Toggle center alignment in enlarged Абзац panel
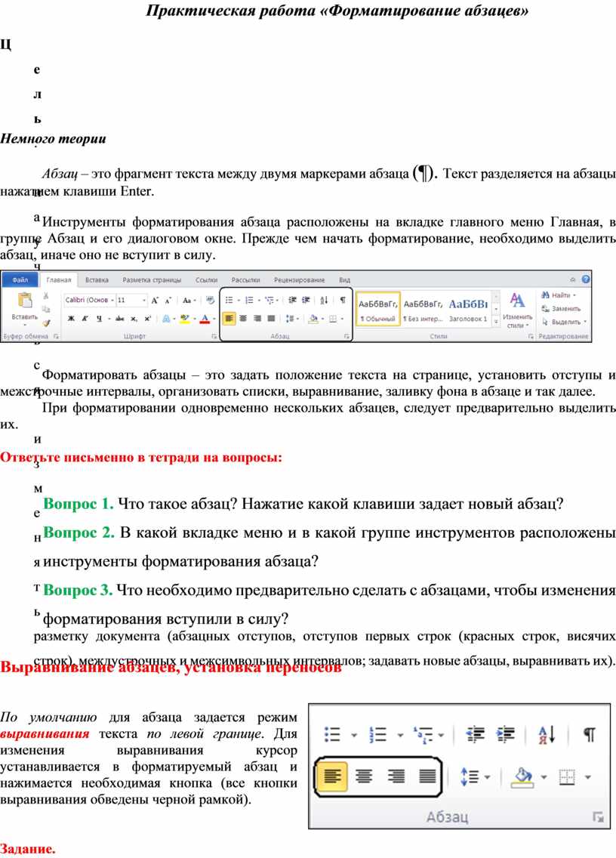This screenshot has height=858, width=616. pyautogui.click(x=364, y=776)
